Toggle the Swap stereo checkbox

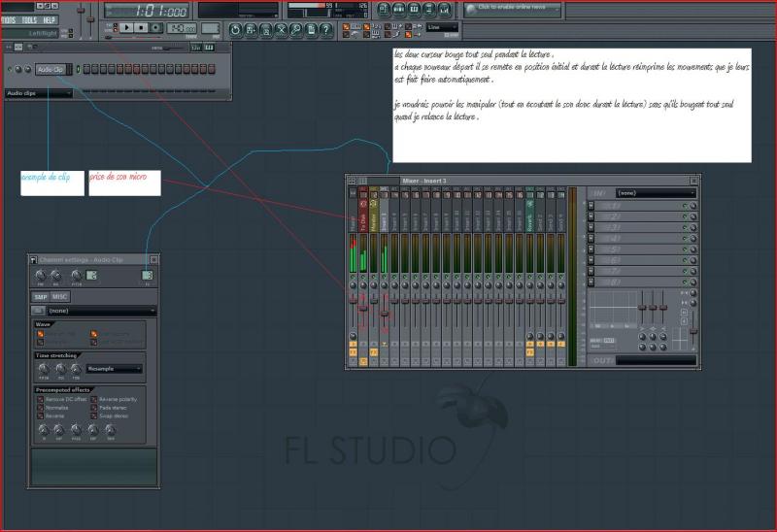93,416
